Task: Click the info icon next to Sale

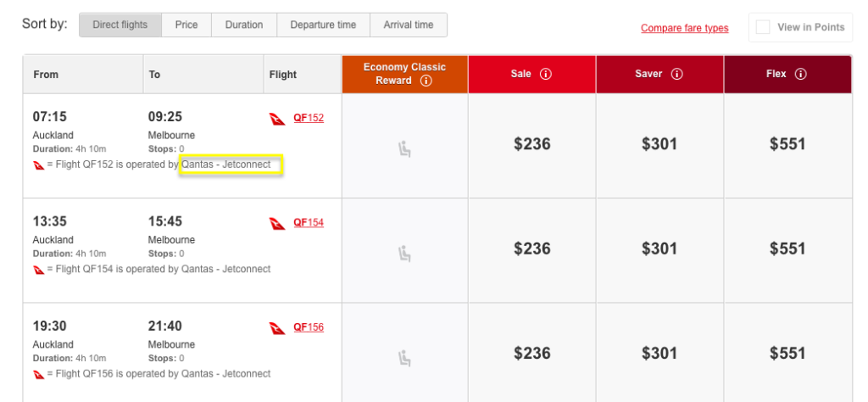Action: [x=546, y=74]
